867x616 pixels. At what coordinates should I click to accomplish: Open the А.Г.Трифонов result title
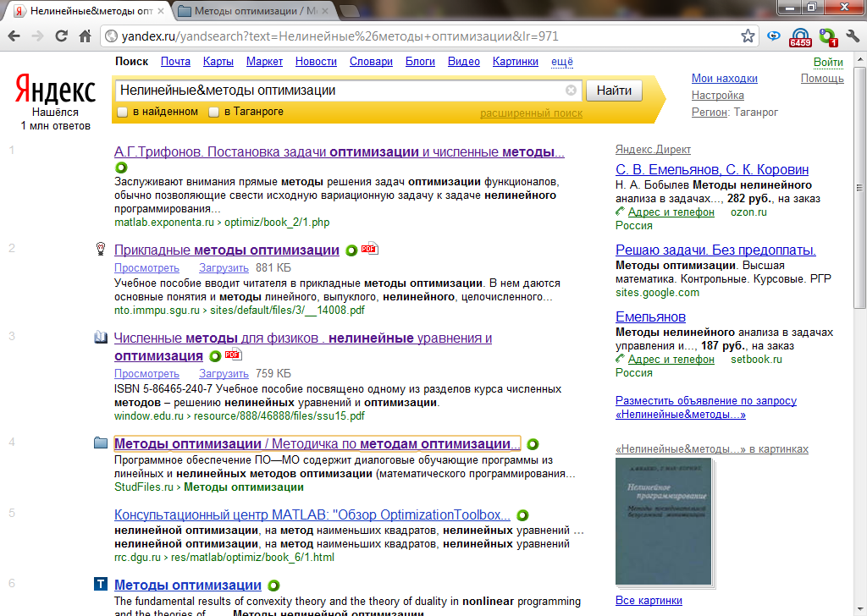pos(339,152)
